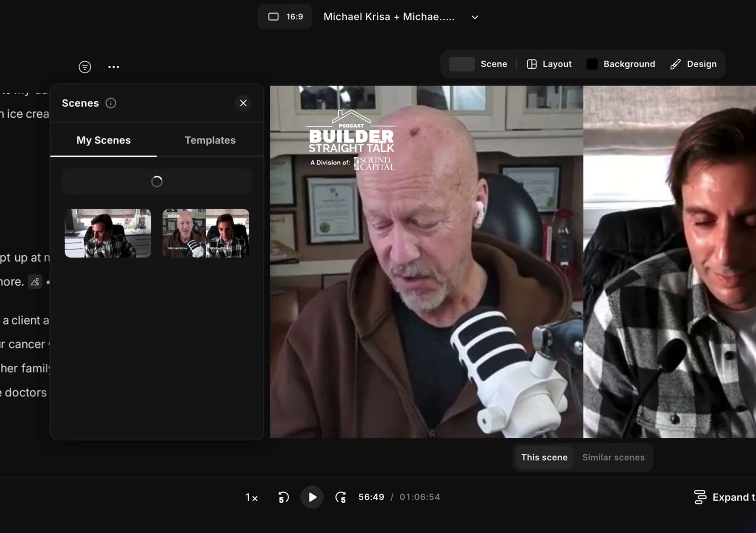This screenshot has width=756, height=533.
Task: Click the Scene preview swatch
Action: click(x=462, y=64)
